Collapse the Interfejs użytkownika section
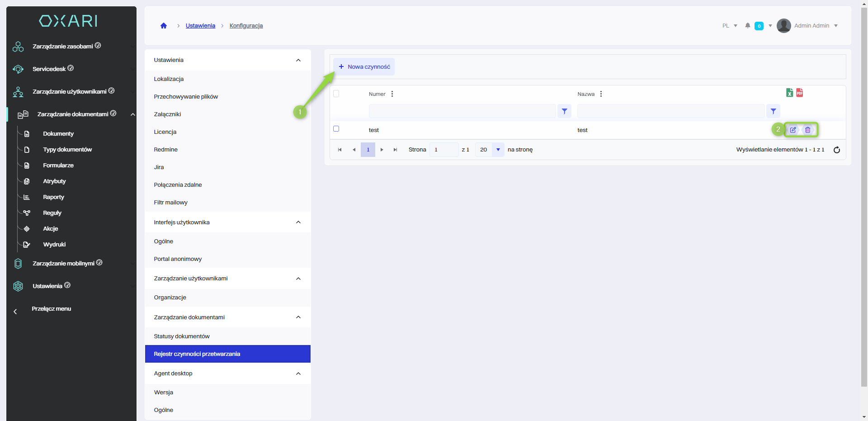The height and width of the screenshot is (421, 868). [x=298, y=222]
